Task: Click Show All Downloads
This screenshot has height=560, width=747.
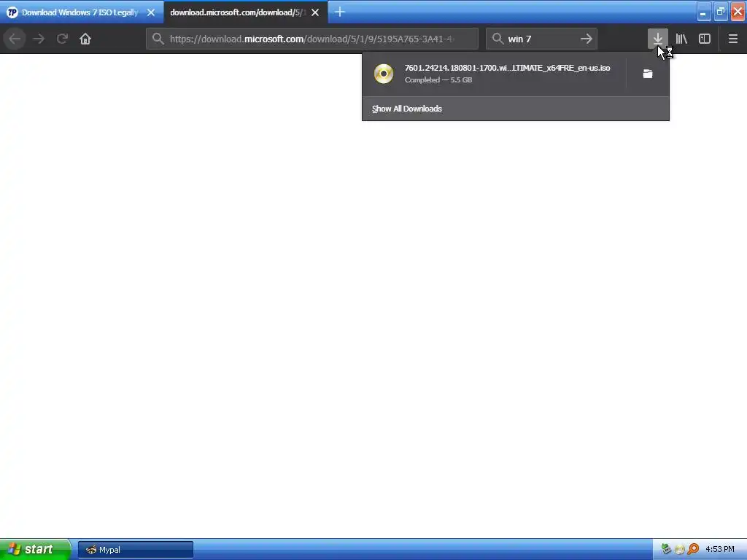Action: click(x=407, y=109)
